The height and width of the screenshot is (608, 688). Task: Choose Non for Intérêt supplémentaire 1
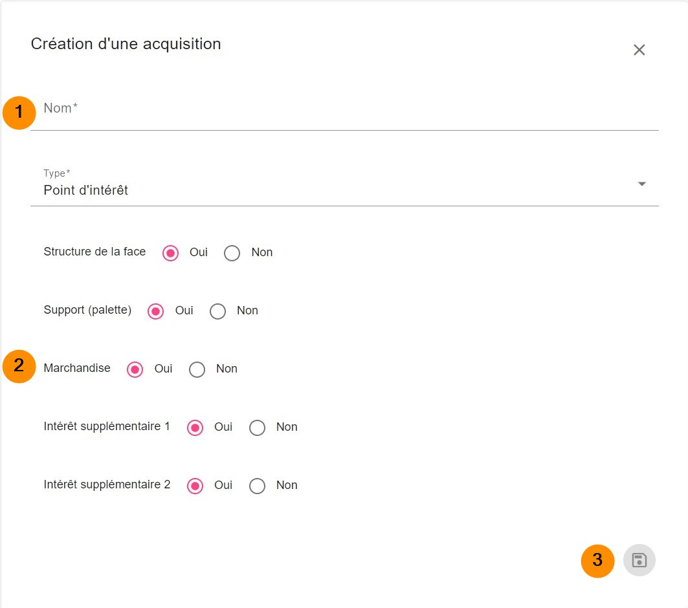(x=257, y=427)
